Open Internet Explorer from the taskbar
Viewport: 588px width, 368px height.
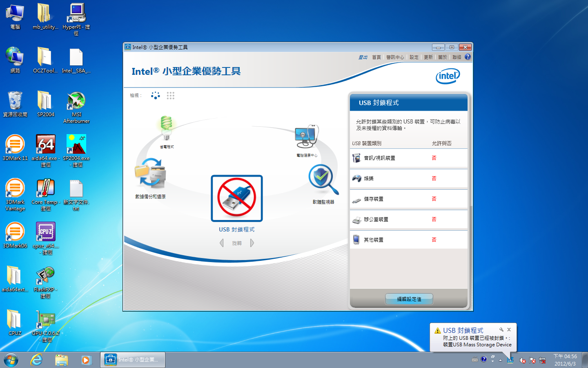pyautogui.click(x=37, y=360)
